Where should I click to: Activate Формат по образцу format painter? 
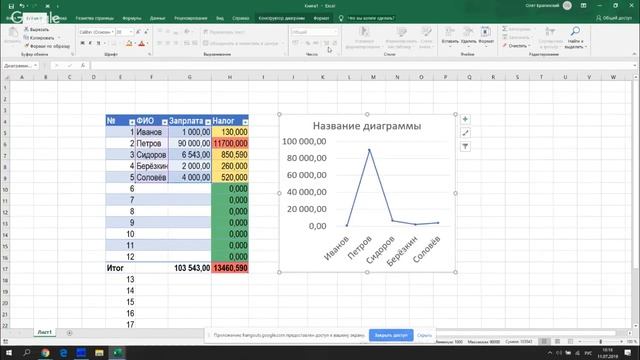(47, 46)
